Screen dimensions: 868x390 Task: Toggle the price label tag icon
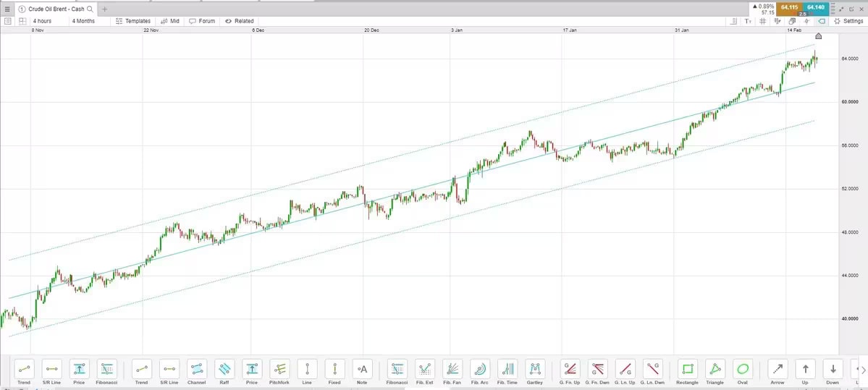point(822,21)
